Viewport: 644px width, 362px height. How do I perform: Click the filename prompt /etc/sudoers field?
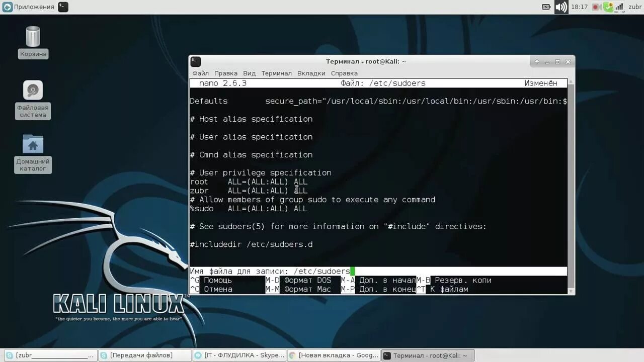pos(378,271)
